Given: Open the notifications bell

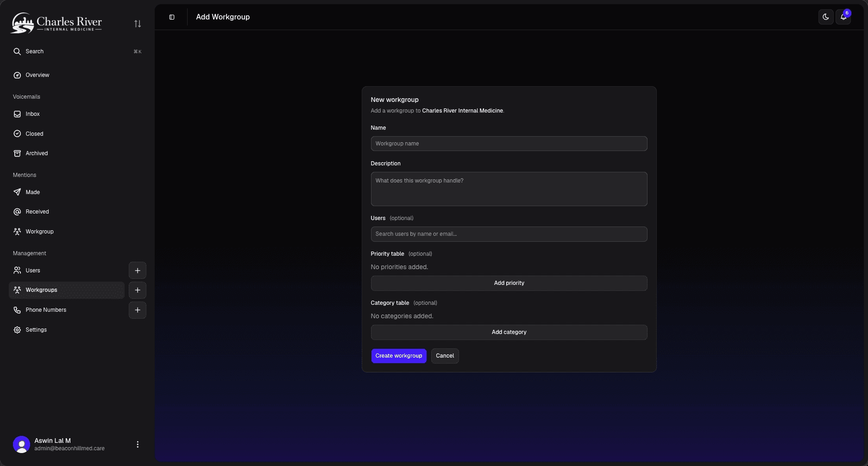Looking at the screenshot, I should [x=843, y=17].
